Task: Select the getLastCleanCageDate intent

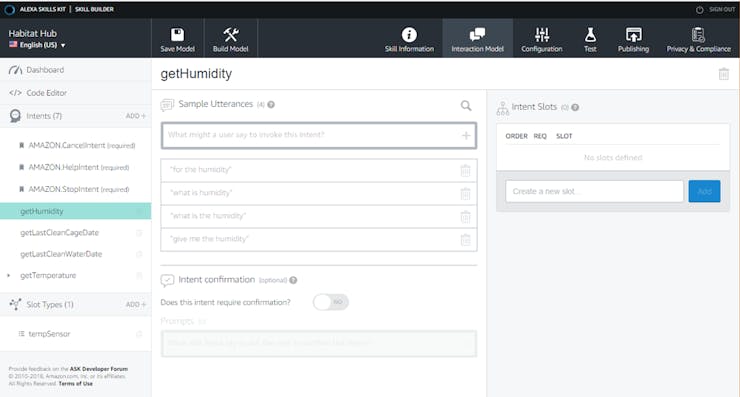Action: coord(59,233)
